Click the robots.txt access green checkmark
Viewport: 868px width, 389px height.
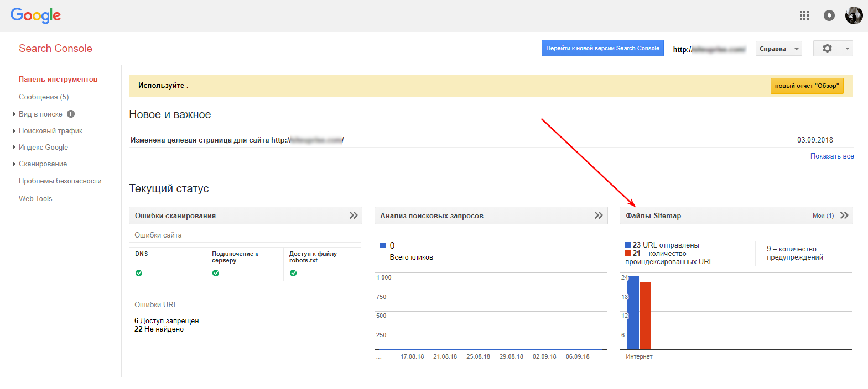(x=293, y=273)
